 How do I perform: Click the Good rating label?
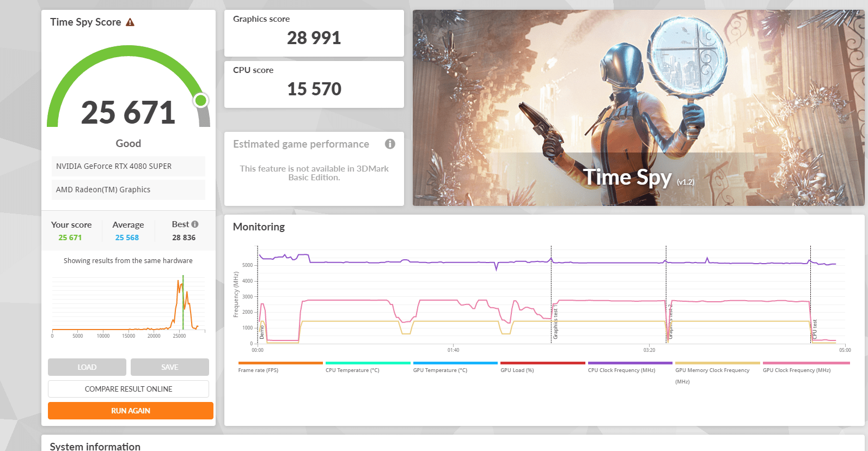tap(129, 143)
